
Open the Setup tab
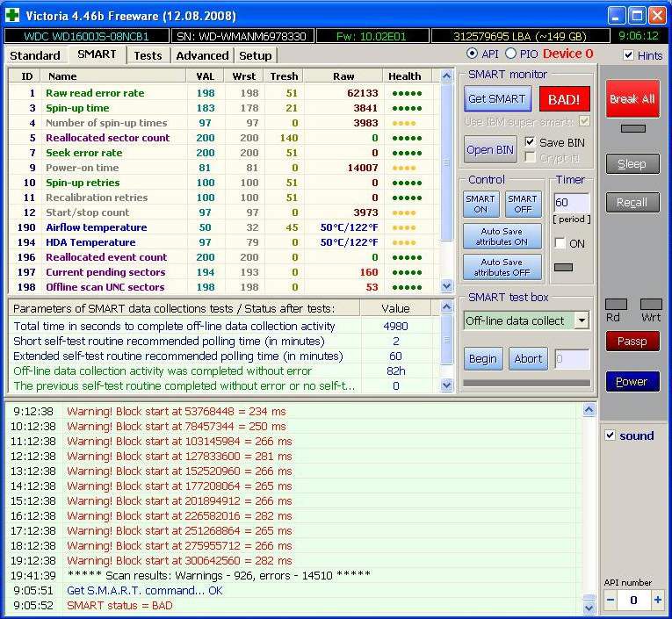tap(256, 55)
